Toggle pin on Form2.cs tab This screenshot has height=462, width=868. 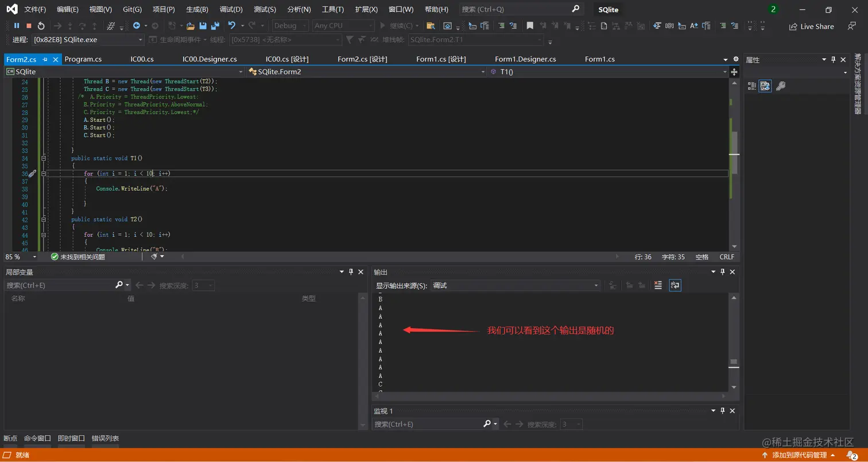(x=45, y=59)
